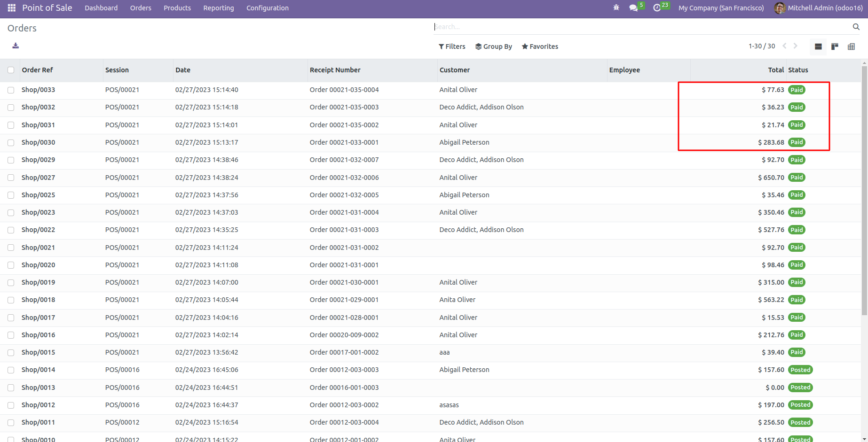This screenshot has height=442, width=868.
Task: Click in the search input field
Action: click(639, 27)
